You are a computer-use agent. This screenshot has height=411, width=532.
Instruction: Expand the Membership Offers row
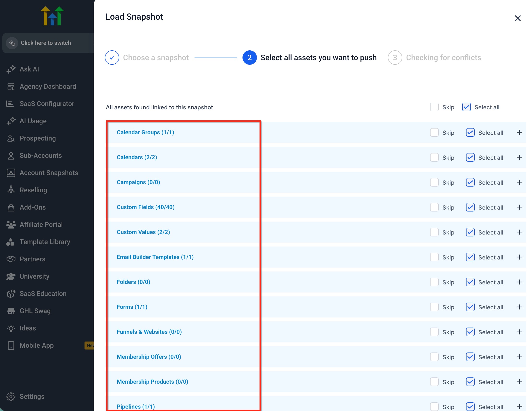520,357
